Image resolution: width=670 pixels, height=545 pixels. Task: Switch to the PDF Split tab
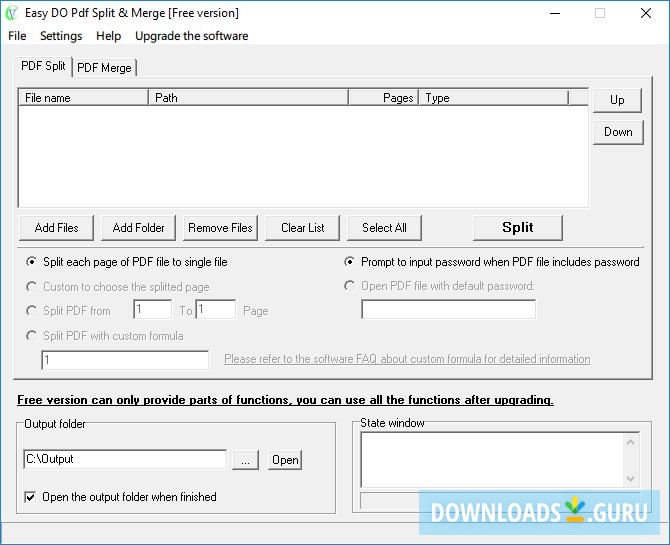(43, 66)
